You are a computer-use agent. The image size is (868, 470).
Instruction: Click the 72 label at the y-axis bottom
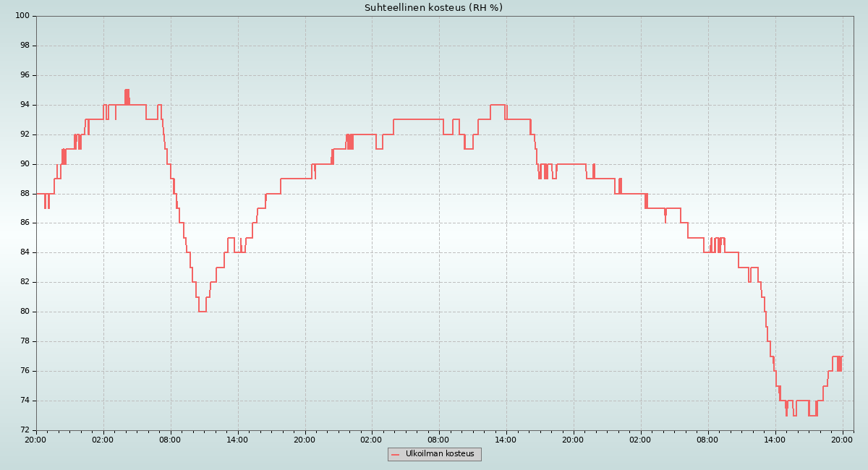tap(24, 430)
